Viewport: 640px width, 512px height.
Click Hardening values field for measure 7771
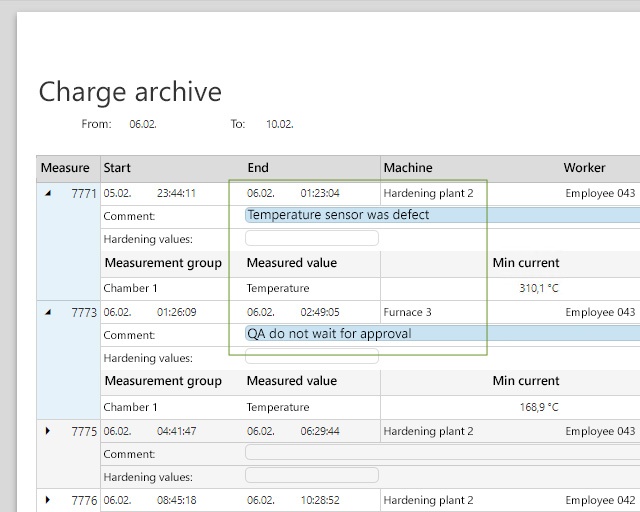coord(312,238)
